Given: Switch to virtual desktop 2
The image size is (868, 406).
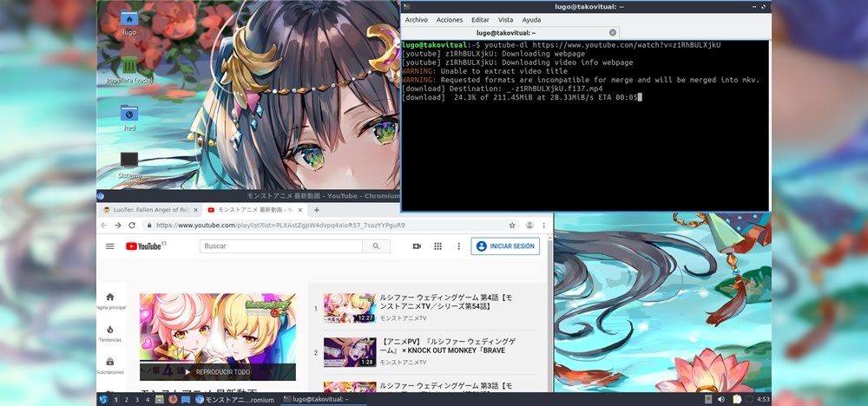Looking at the screenshot, I should click(x=126, y=399).
